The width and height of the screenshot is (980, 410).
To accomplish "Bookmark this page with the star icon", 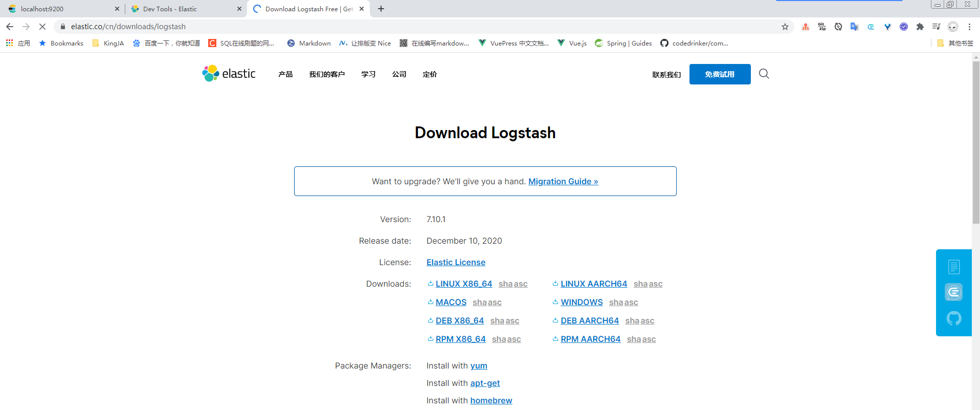I will [x=785, y=27].
